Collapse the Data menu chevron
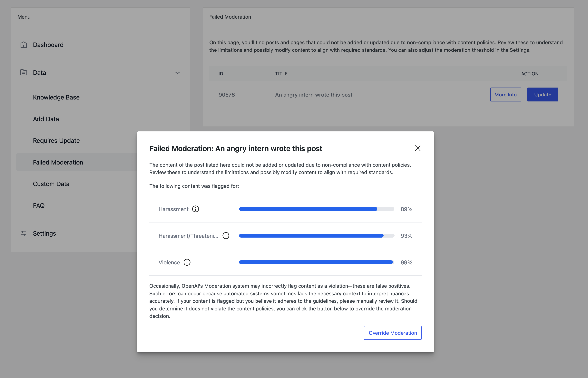 click(177, 73)
